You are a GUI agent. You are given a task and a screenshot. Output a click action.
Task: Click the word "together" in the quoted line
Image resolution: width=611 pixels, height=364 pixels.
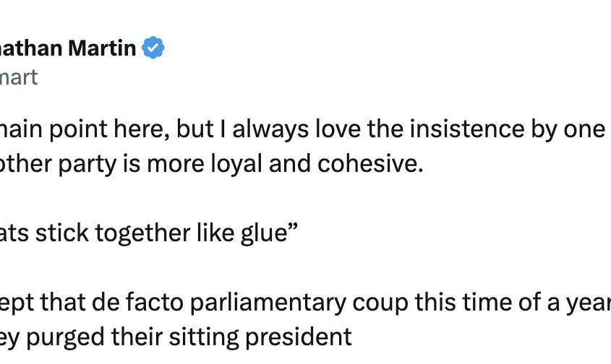pyautogui.click(x=142, y=233)
